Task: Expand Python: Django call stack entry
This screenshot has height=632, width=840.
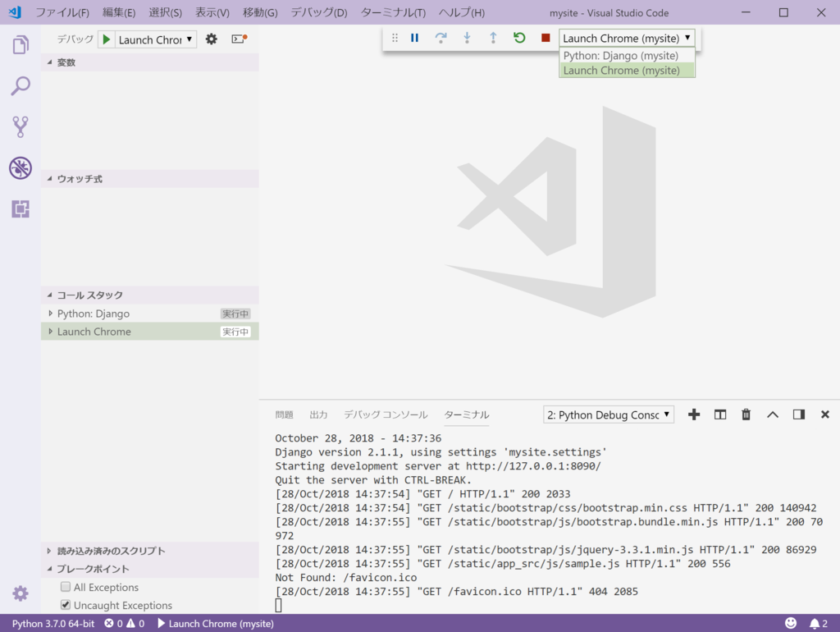Action: (50, 313)
